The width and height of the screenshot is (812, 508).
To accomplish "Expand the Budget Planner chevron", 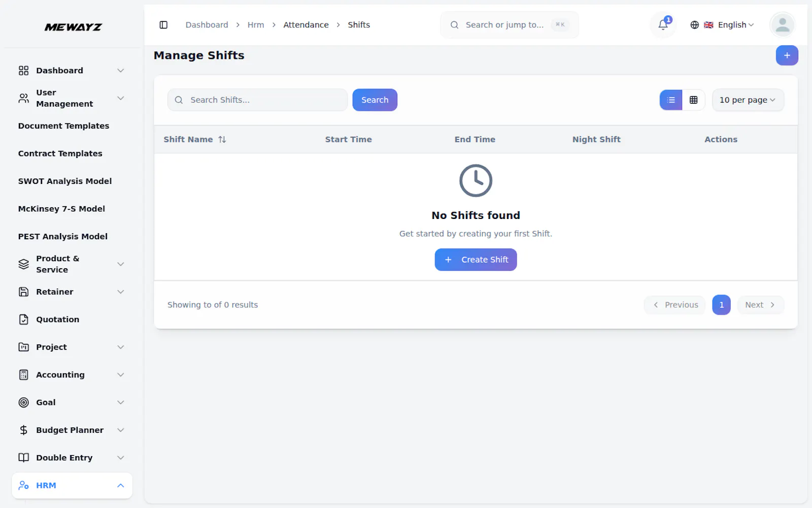I will [x=121, y=430].
